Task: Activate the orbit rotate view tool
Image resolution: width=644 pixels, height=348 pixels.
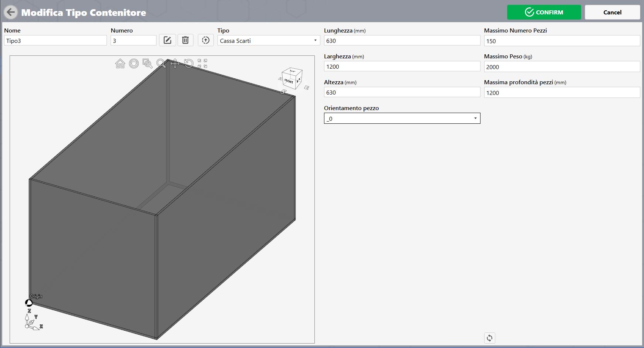Action: [134, 64]
